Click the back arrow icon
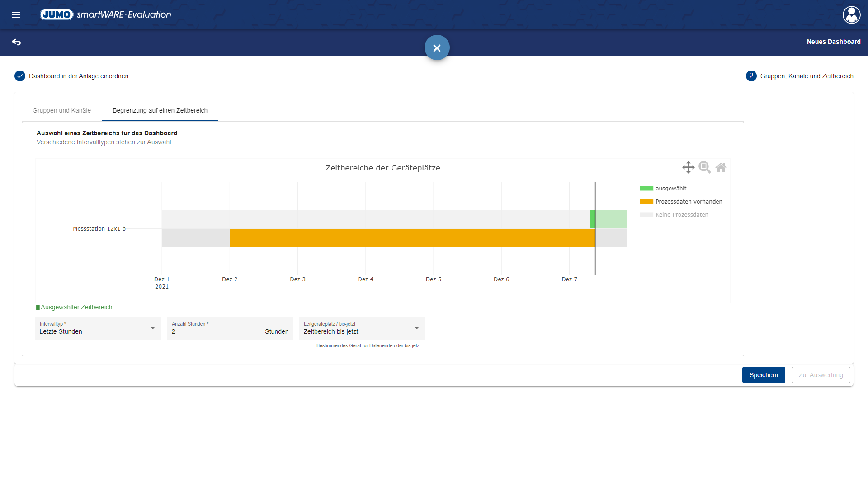The image size is (868, 478). (x=16, y=42)
